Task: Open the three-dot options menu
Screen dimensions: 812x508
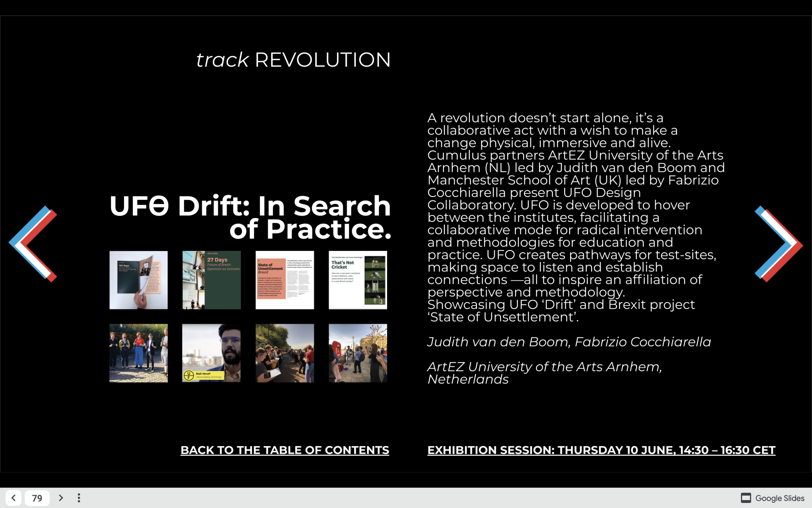Action: (79, 498)
